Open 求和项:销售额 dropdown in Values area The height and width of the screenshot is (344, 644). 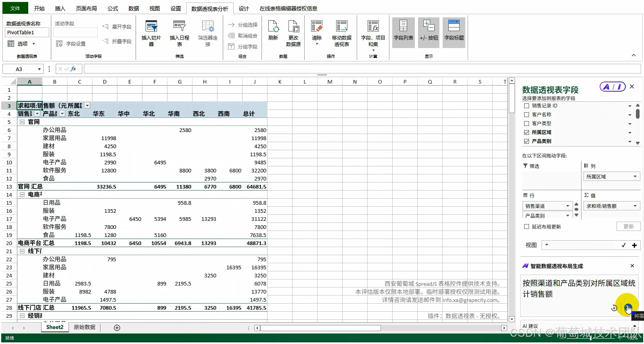pos(635,206)
